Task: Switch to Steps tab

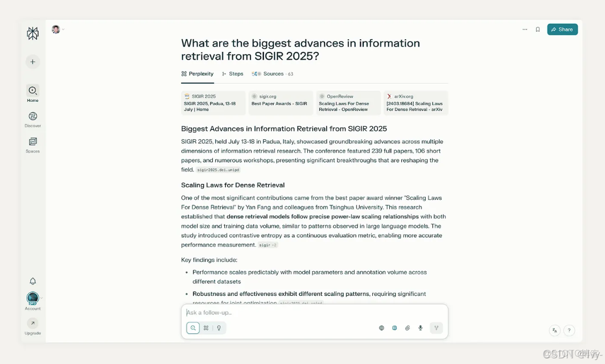Action: pyautogui.click(x=232, y=73)
